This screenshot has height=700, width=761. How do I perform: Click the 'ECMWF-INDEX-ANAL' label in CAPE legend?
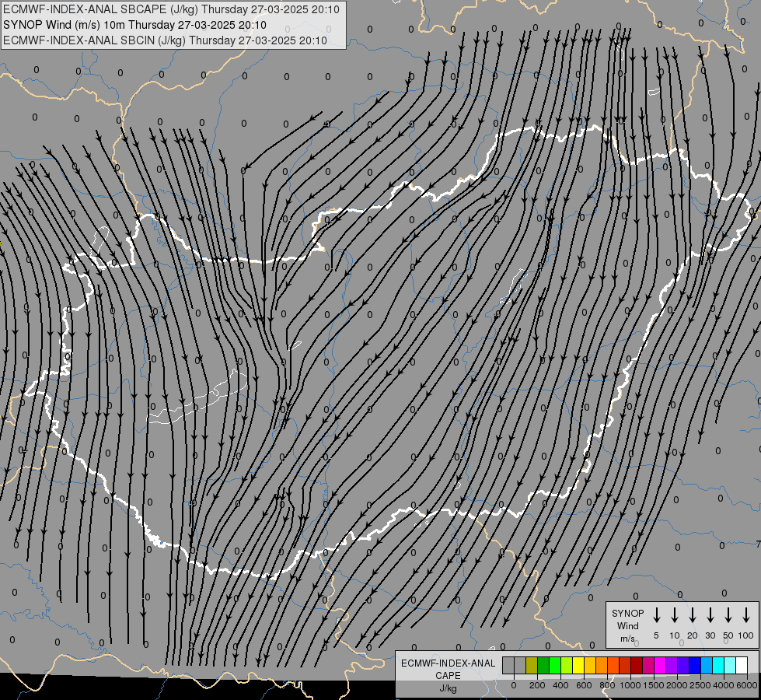pos(448,663)
